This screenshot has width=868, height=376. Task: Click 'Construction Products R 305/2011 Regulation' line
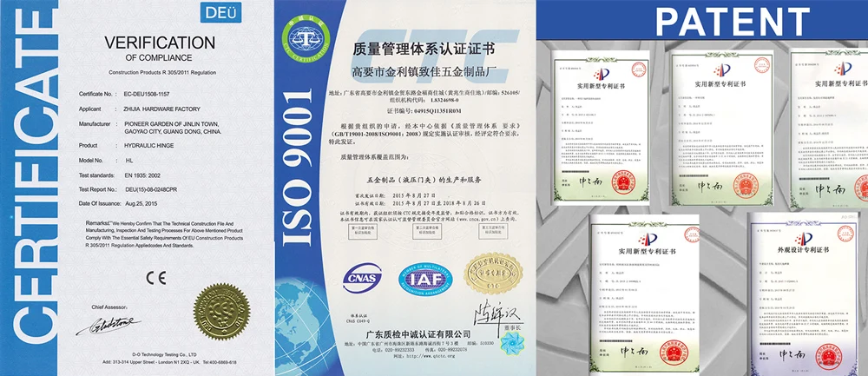tap(162, 73)
